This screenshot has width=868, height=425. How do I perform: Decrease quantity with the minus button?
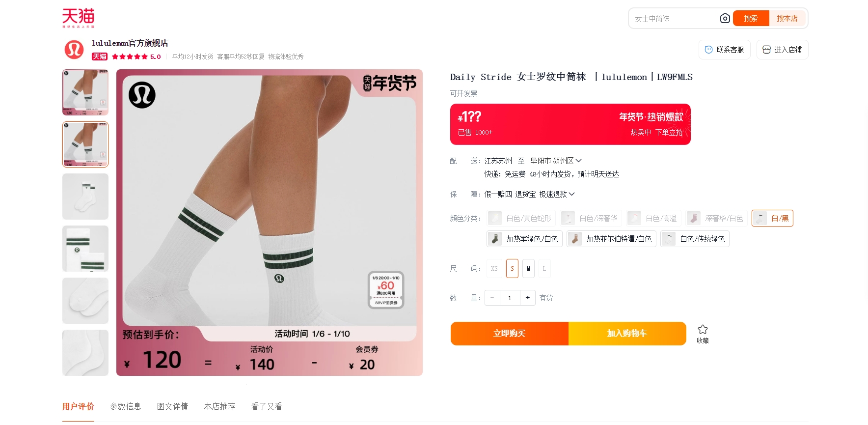tap(492, 298)
